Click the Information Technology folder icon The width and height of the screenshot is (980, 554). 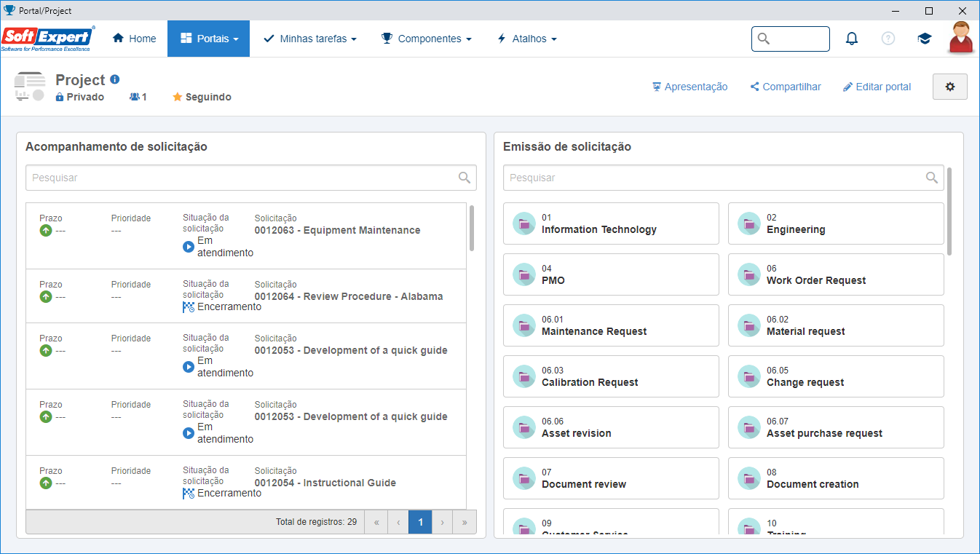pyautogui.click(x=524, y=223)
